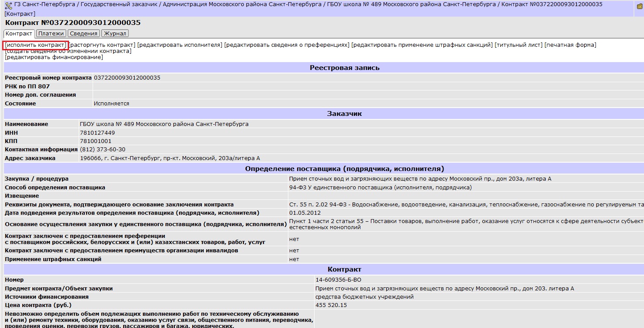
Task: Click [редактировать исполнителя] link
Action: pyautogui.click(x=180, y=45)
